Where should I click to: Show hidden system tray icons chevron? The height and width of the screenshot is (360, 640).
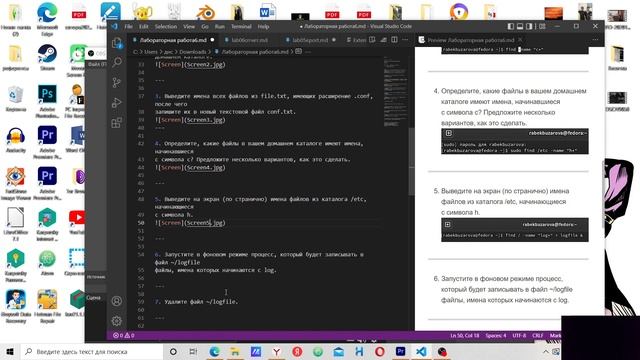[546, 352]
